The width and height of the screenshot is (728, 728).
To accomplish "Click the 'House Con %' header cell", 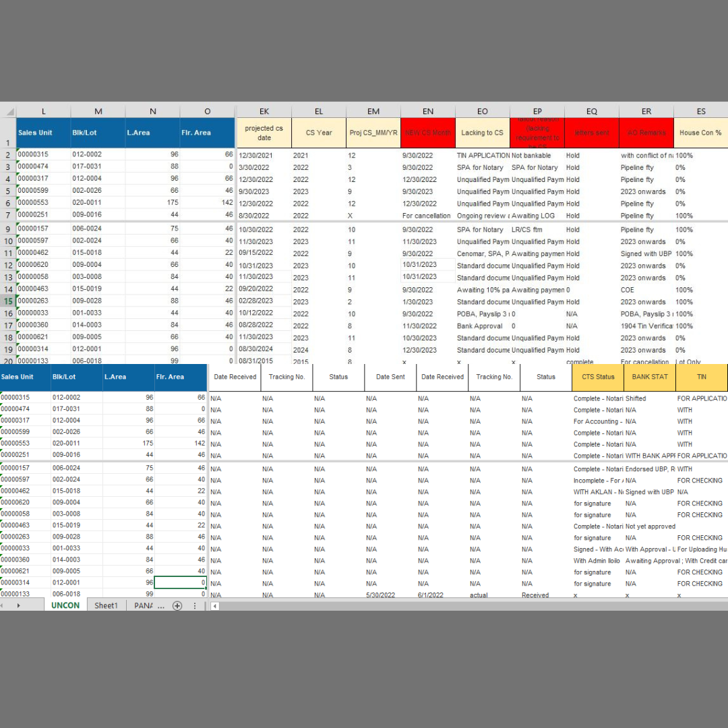I will coord(700,133).
